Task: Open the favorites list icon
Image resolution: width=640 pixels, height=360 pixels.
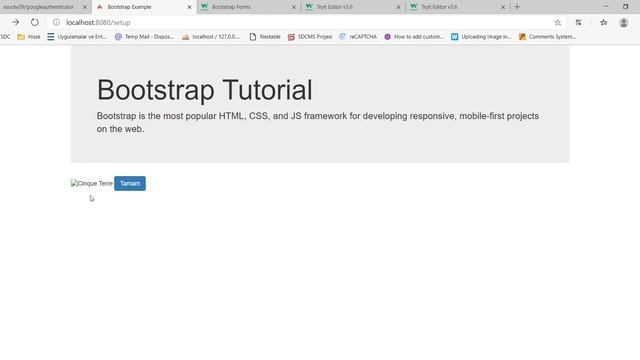Action: point(604,23)
